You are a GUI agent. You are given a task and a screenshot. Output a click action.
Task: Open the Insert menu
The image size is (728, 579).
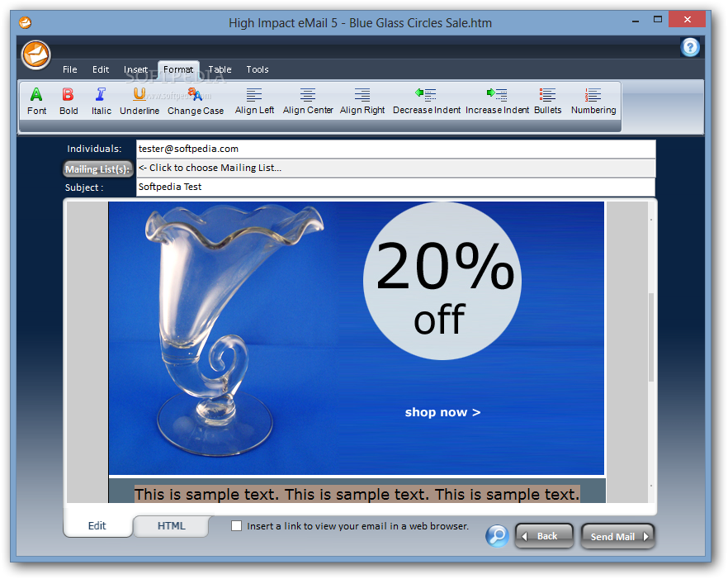pyautogui.click(x=135, y=69)
